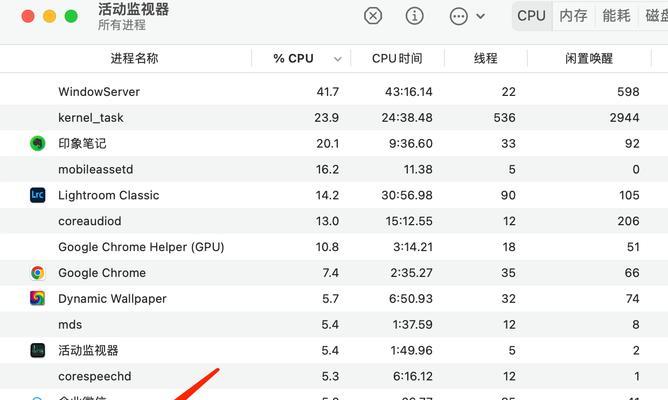This screenshot has height=400, width=668.
Task: Click the 41.7 CPU value for WindowServer
Action: point(328,92)
